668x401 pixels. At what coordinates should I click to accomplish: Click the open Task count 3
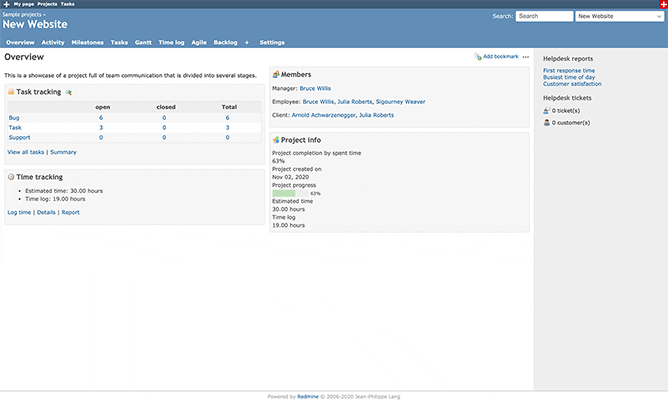[x=101, y=128]
